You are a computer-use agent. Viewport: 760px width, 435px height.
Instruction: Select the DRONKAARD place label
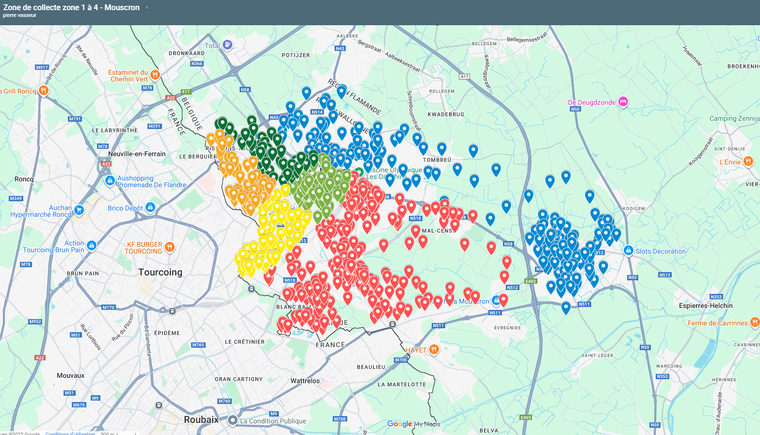(187, 53)
